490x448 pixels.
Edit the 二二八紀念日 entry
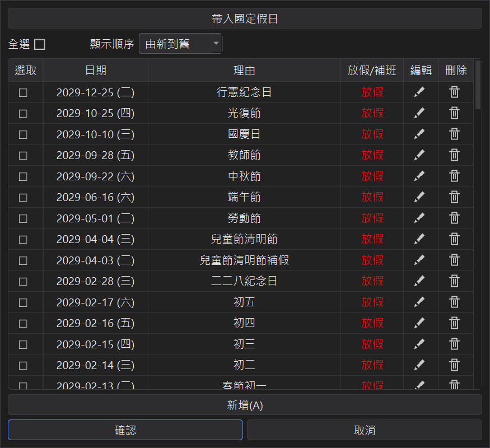[x=419, y=281]
